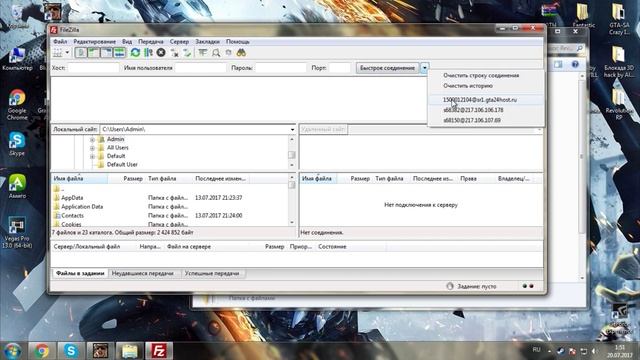Click the reconnect to server icon
Screen dimensions: 640x360
point(187,53)
